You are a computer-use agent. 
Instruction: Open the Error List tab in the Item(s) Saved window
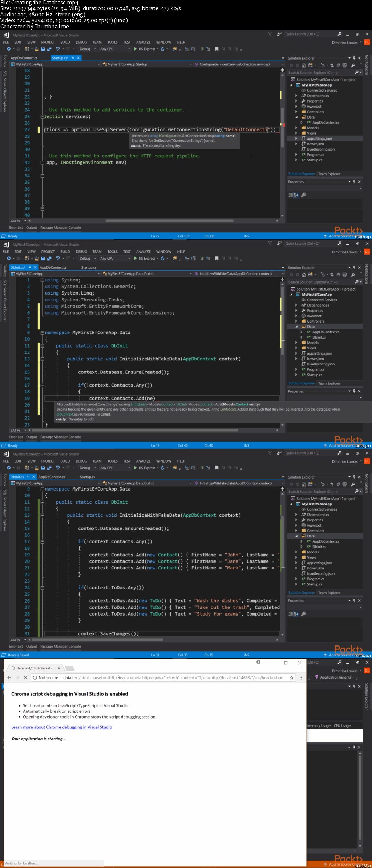pos(16,647)
